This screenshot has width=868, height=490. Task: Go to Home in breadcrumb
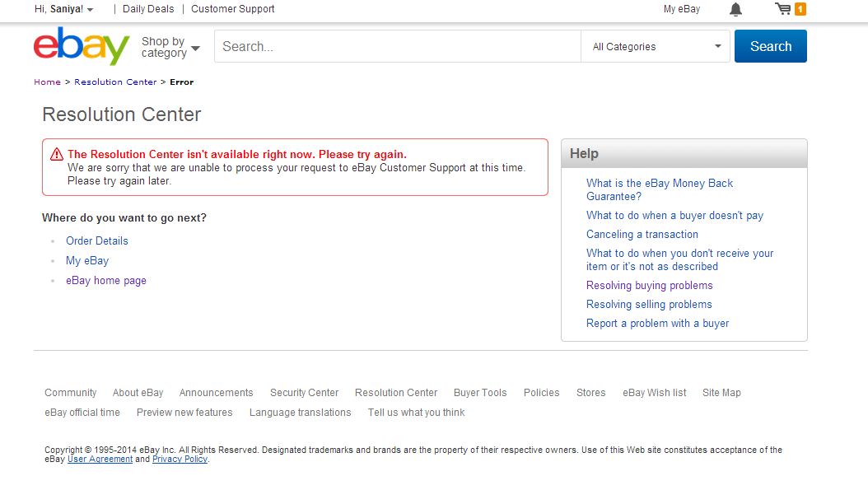(47, 82)
